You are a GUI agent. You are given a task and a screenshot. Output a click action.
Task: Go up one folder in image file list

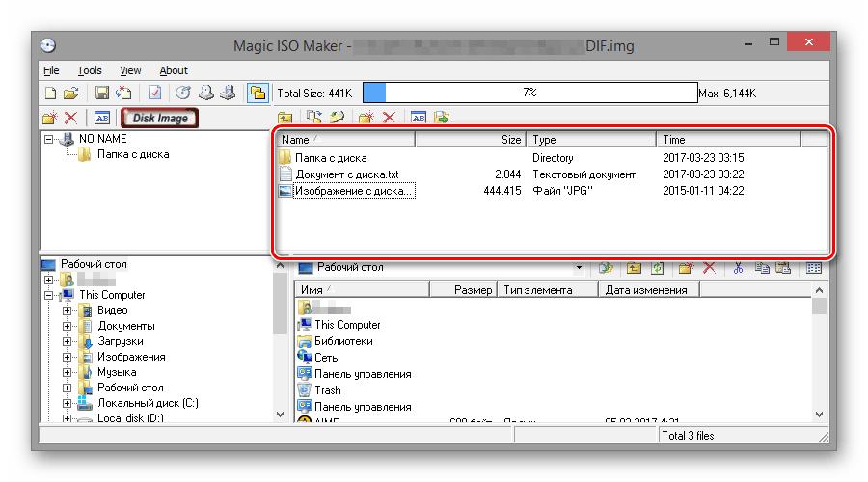(x=285, y=118)
